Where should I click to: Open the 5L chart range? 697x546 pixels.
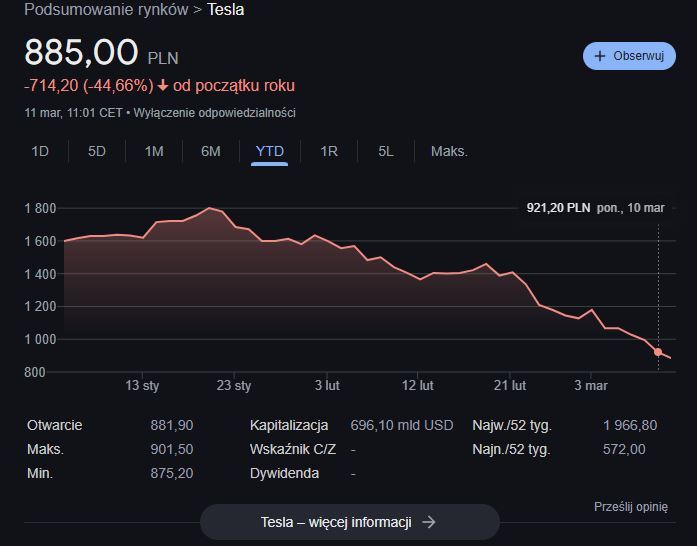[386, 151]
